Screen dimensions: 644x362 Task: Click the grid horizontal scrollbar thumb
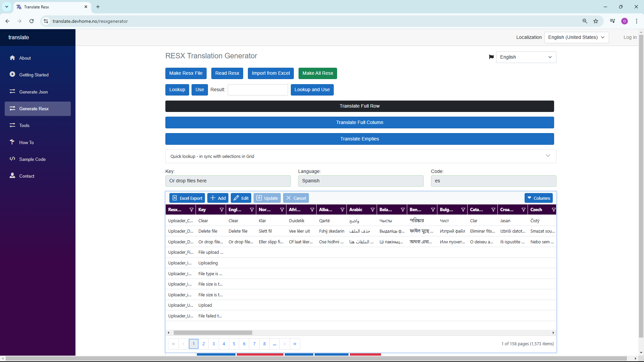coord(213,333)
